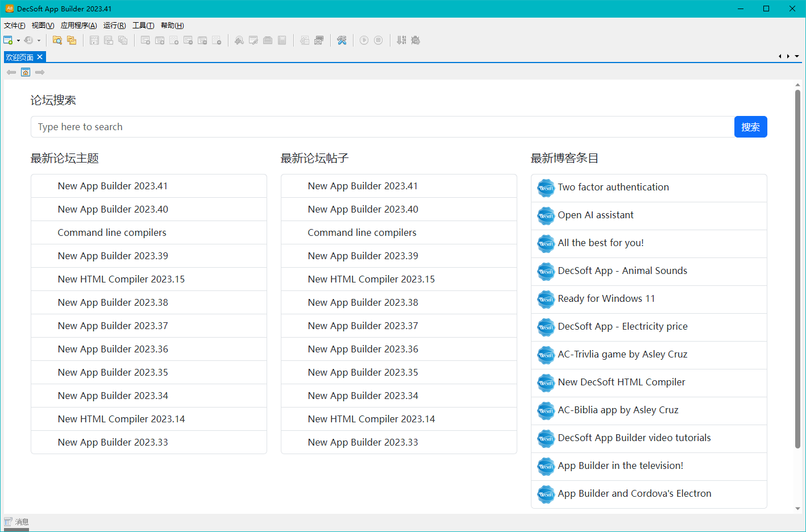This screenshot has height=532, width=806.
Task: Click the blue 搜索 button
Action: pyautogui.click(x=750, y=127)
